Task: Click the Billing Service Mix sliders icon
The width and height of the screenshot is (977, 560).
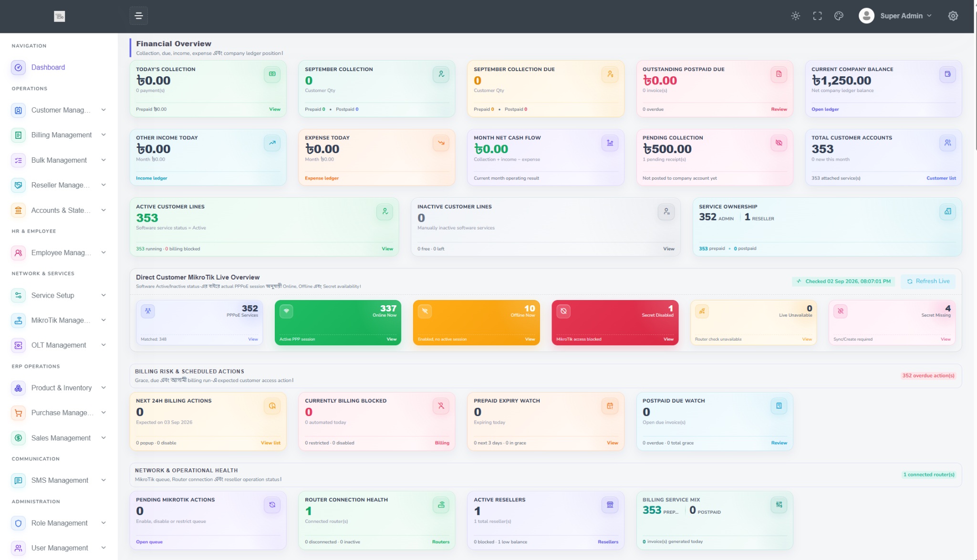Action: 779,505
